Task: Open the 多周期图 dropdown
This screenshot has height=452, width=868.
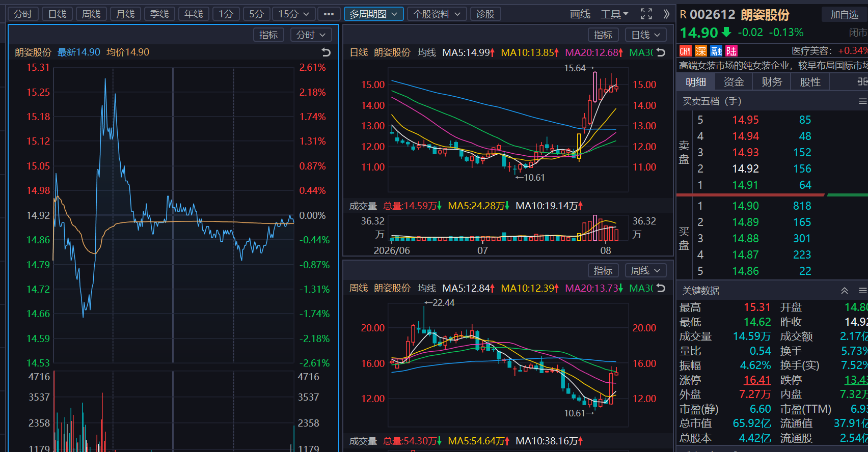Action: pyautogui.click(x=374, y=14)
